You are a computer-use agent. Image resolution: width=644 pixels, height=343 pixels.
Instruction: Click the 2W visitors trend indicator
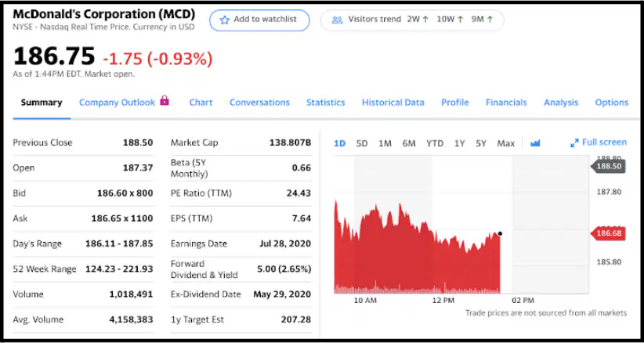point(418,20)
